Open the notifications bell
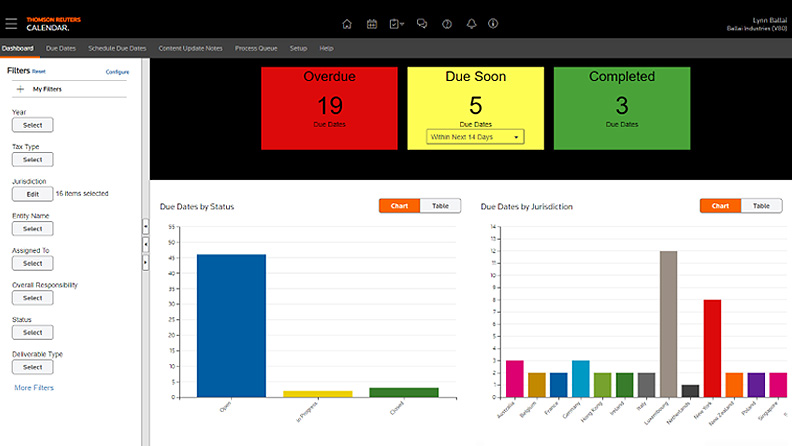 point(470,24)
